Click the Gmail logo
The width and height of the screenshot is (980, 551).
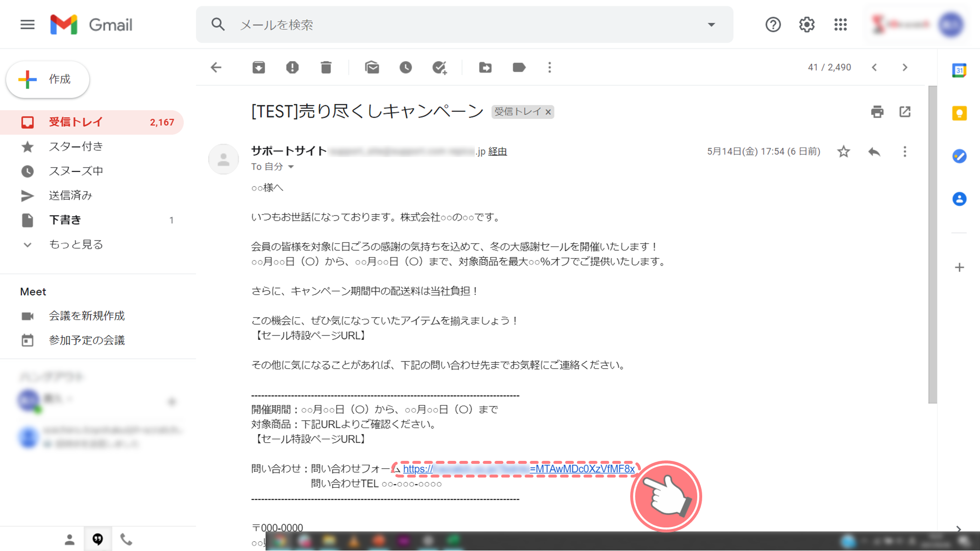(x=91, y=24)
